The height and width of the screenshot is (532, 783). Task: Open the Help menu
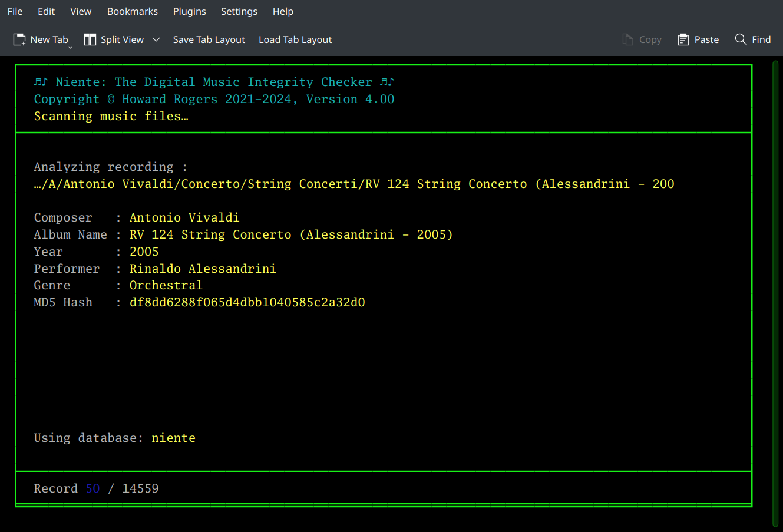click(283, 11)
